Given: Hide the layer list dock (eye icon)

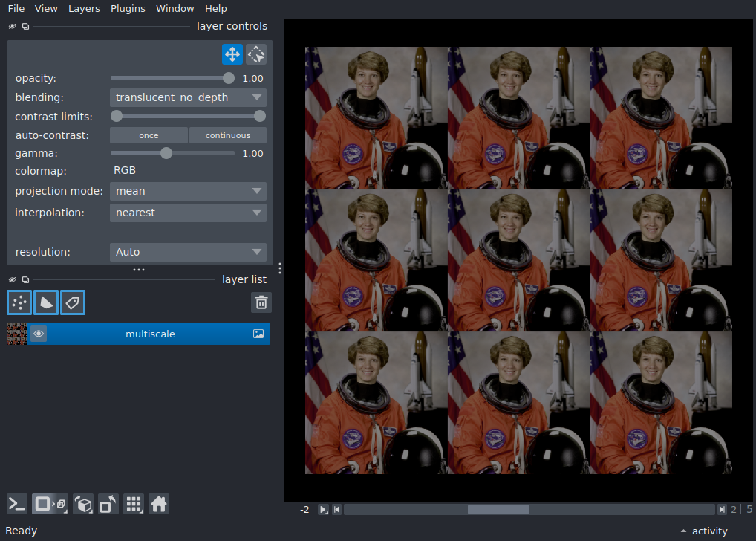Looking at the screenshot, I should pos(12,279).
